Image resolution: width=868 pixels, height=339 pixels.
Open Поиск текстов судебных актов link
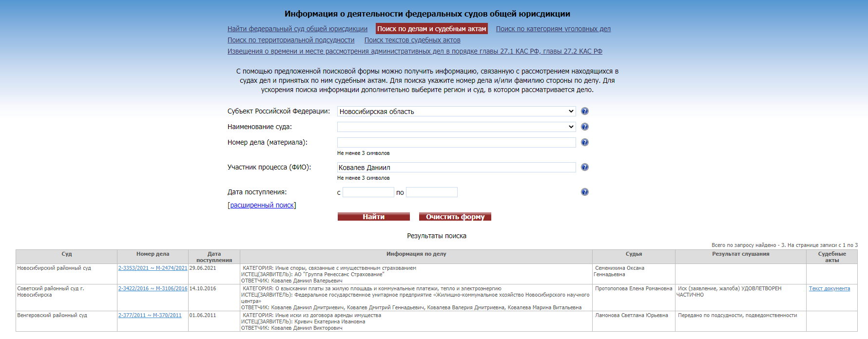(412, 40)
